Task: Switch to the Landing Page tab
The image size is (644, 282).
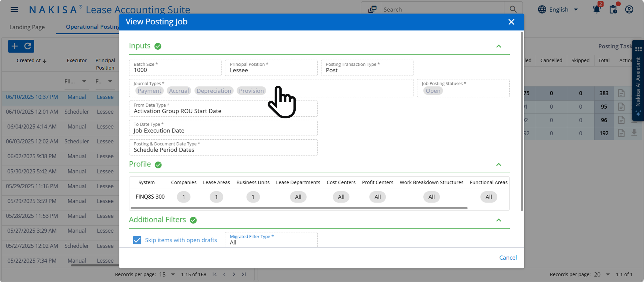Action: 27,27
